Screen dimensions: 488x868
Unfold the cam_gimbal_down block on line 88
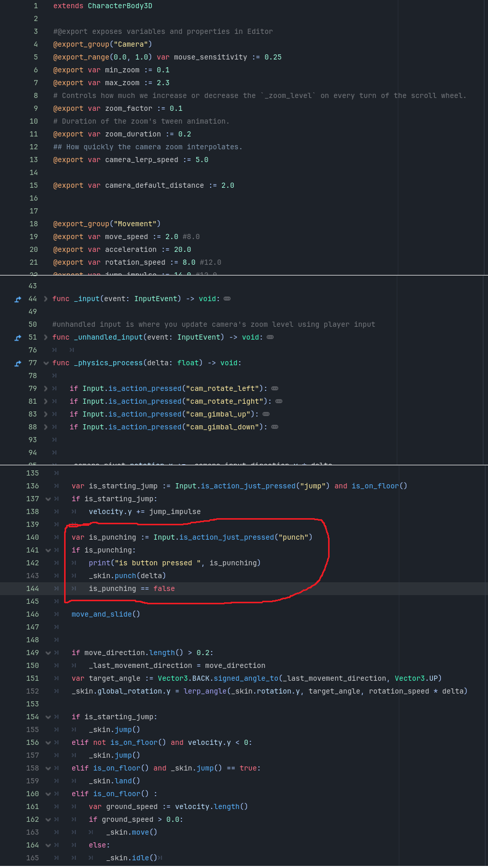click(46, 427)
